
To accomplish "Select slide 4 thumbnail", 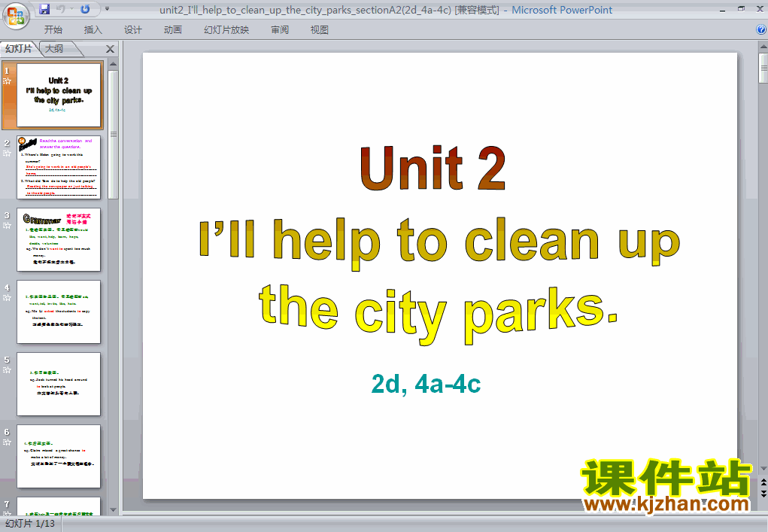I will (x=59, y=312).
